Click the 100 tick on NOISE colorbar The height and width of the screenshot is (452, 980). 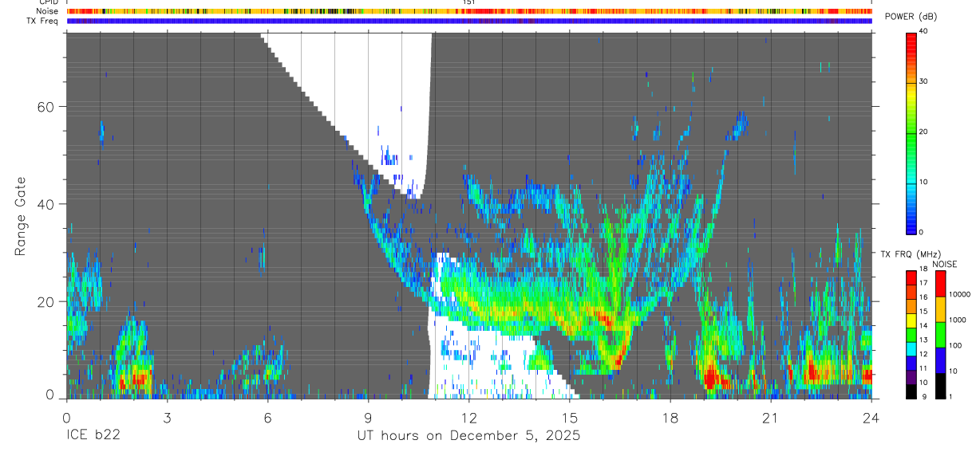957,346
